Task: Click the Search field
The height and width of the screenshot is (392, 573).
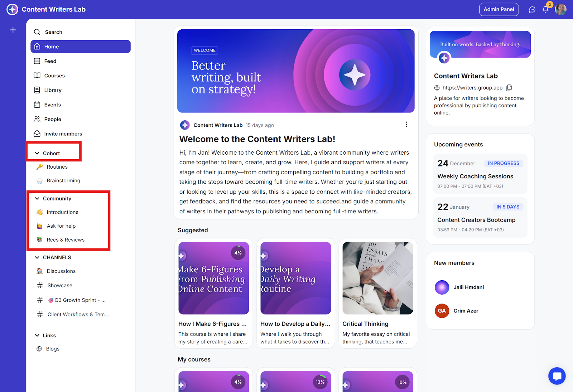Action: coord(81,32)
